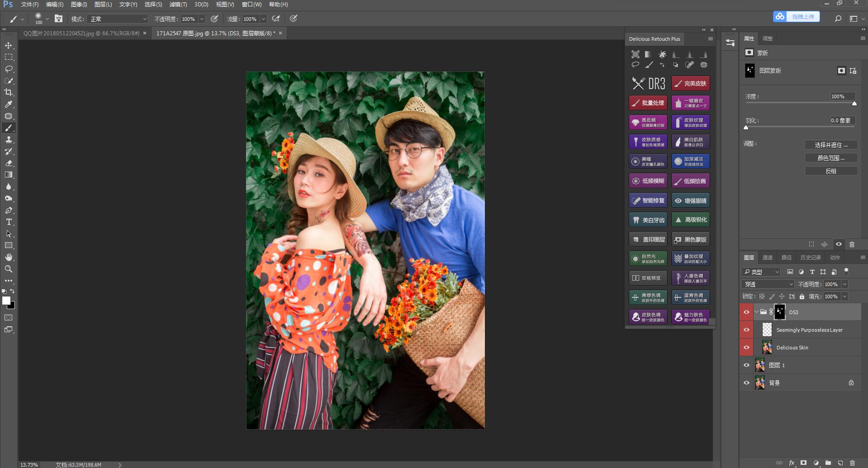Open the 滤镜(T) menu
The height and width of the screenshot is (468, 868).
[x=178, y=5]
